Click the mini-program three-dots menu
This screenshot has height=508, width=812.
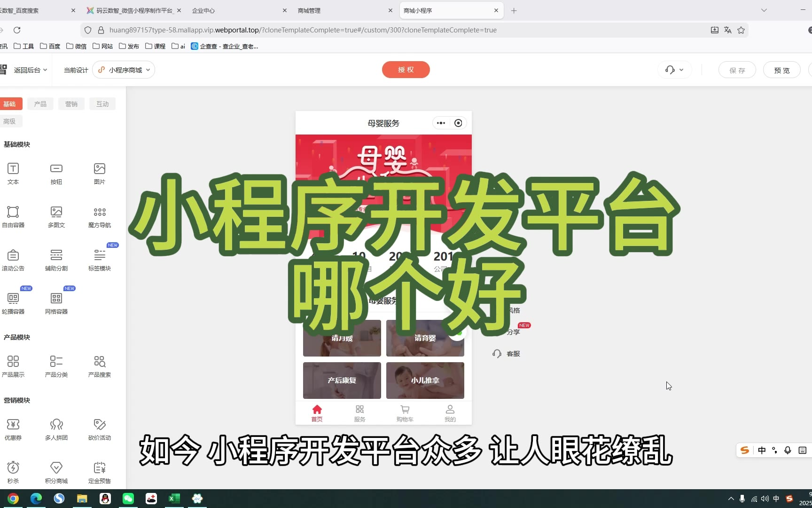[x=441, y=123]
